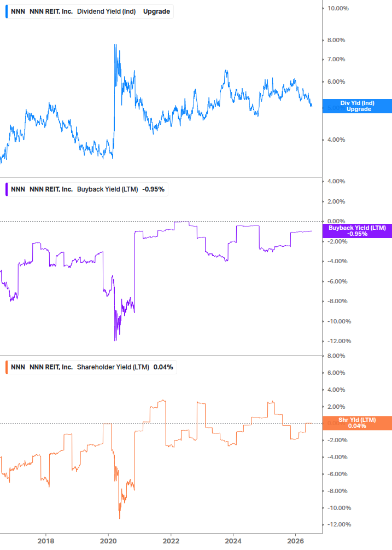Screen dimensions: 392x550
Task: Click the 2022 label on the time axis
Action: click(171, 541)
